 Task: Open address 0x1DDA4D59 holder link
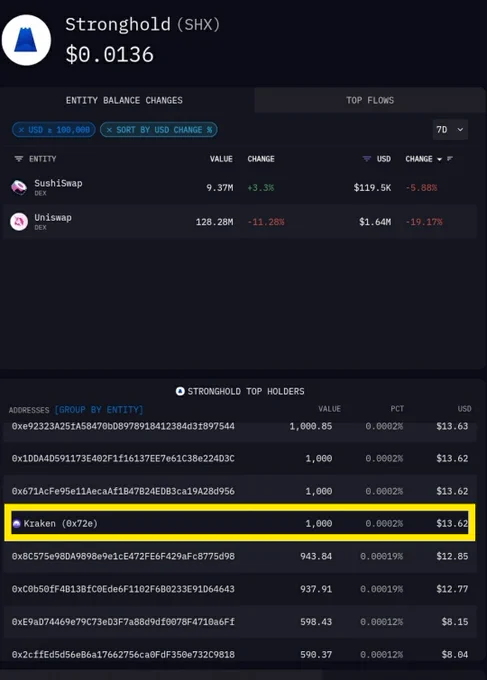(x=123, y=458)
